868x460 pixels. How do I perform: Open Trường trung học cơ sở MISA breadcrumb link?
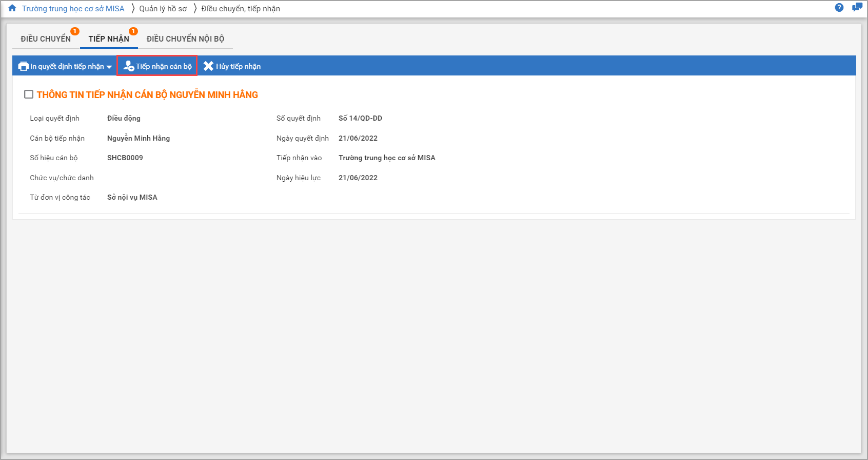tap(73, 9)
